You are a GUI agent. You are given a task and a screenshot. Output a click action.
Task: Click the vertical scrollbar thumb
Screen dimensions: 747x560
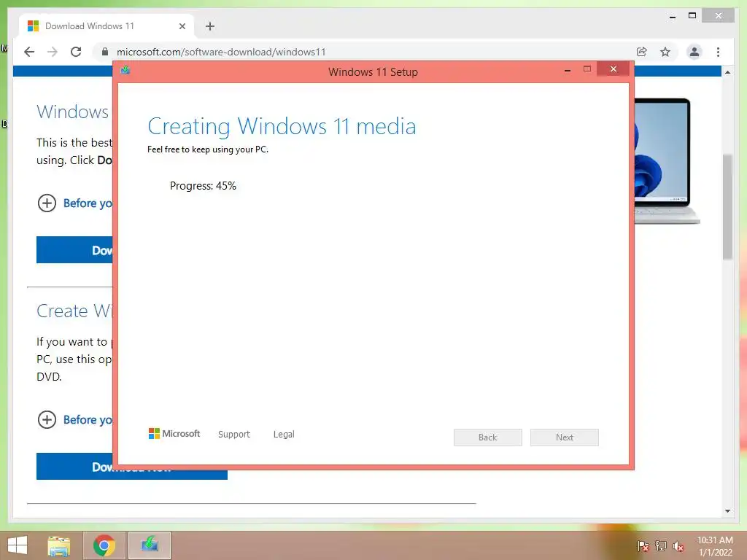click(x=727, y=206)
